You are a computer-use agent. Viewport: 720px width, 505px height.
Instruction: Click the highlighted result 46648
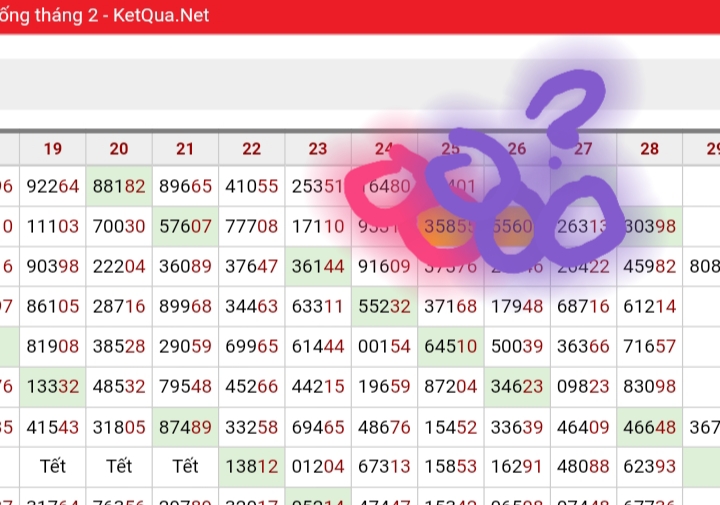pyautogui.click(x=649, y=426)
